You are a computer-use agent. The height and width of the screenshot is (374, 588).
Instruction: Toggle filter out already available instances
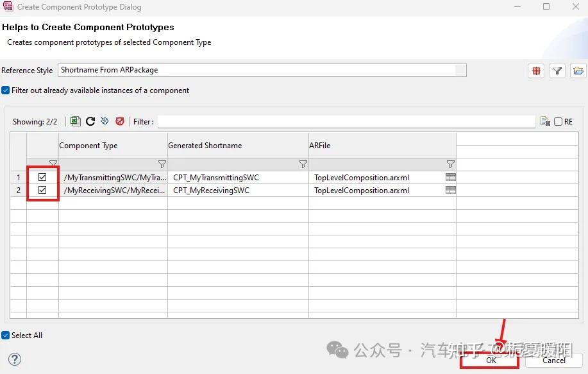coord(6,90)
